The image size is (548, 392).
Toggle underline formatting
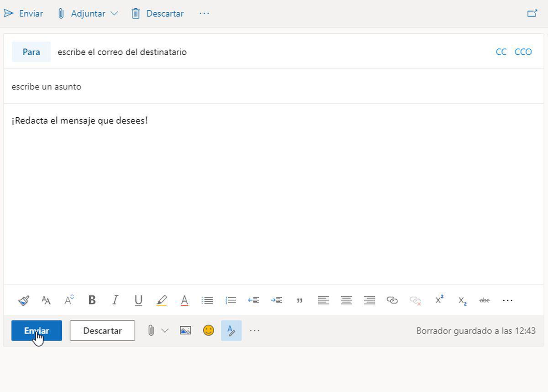[x=138, y=300]
